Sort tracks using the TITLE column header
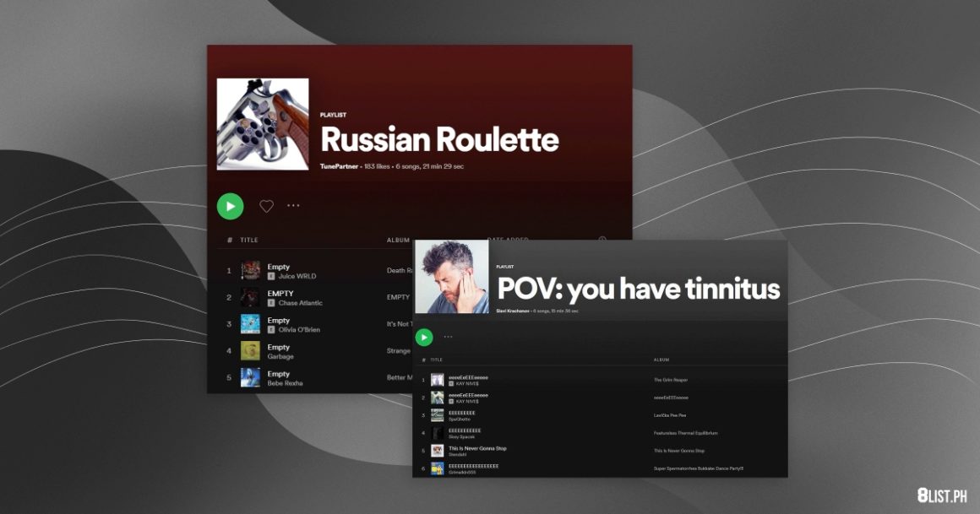This screenshot has width=980, height=514. click(x=248, y=240)
